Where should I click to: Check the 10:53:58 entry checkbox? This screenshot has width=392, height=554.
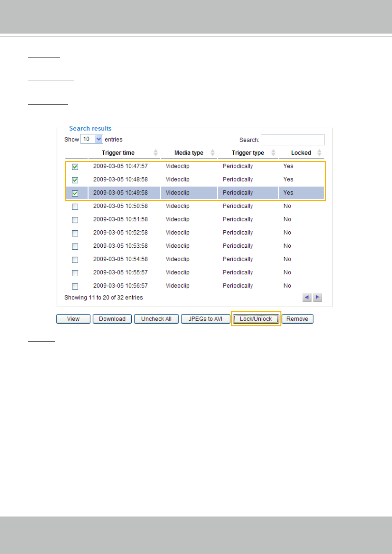(75, 246)
